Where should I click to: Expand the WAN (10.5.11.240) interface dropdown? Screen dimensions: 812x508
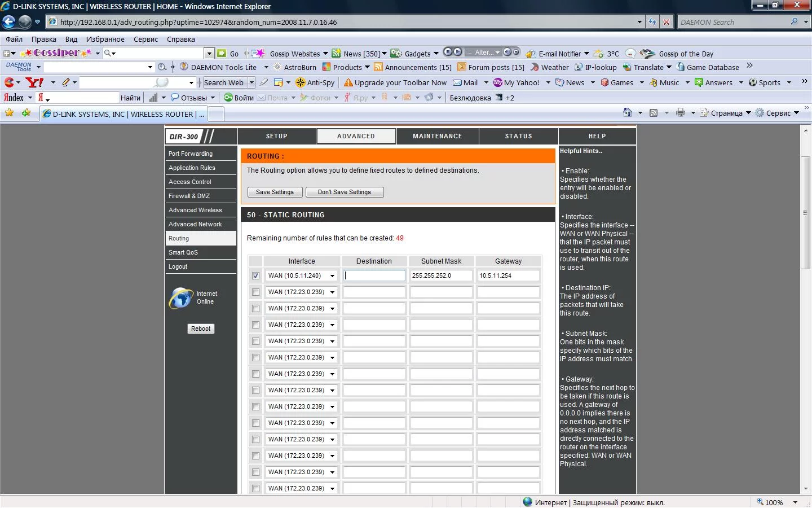coord(332,276)
